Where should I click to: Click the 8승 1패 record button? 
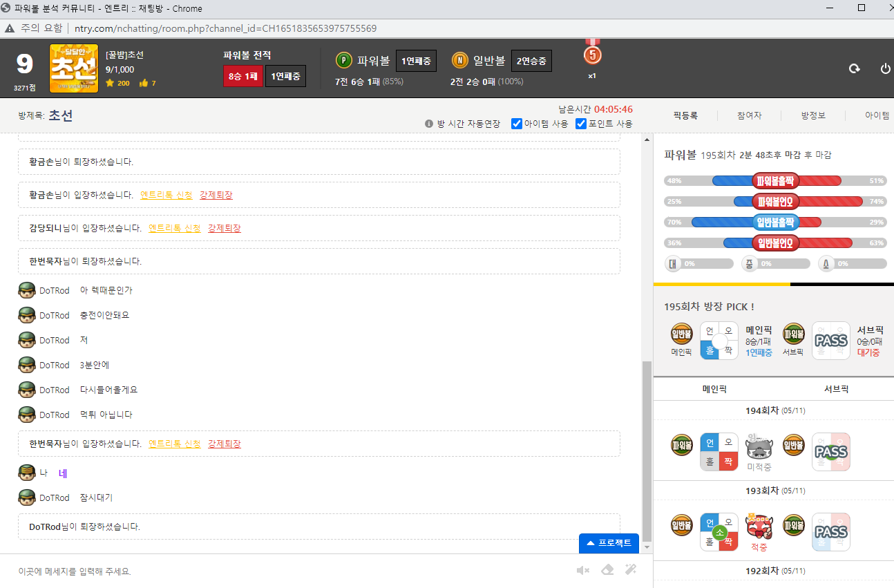(x=243, y=76)
